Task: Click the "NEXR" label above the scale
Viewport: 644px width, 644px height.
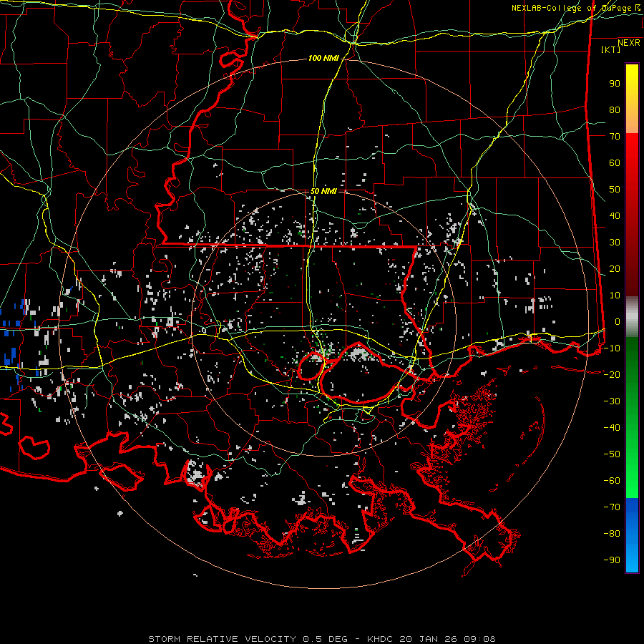Action: pyautogui.click(x=629, y=43)
